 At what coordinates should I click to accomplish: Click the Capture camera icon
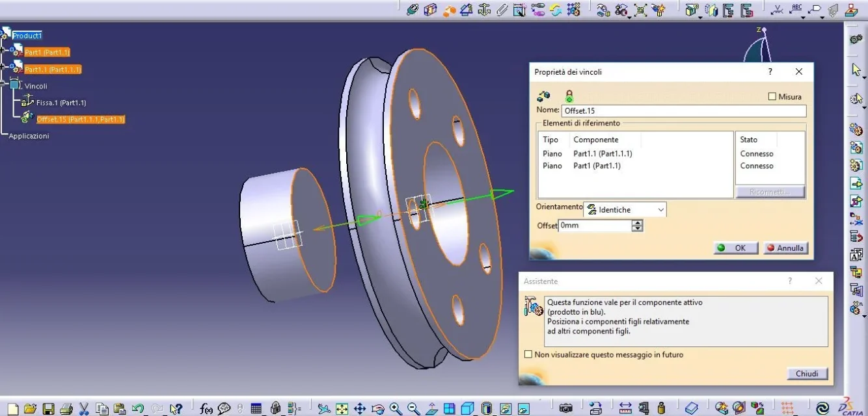pos(565,408)
